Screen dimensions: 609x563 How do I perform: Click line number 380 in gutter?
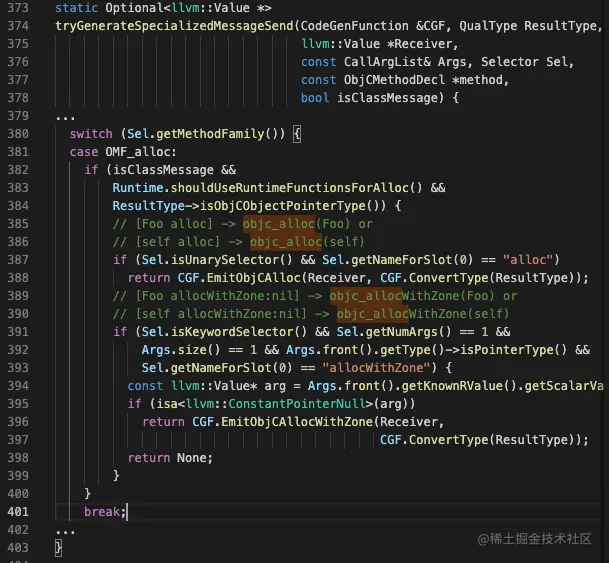18,134
